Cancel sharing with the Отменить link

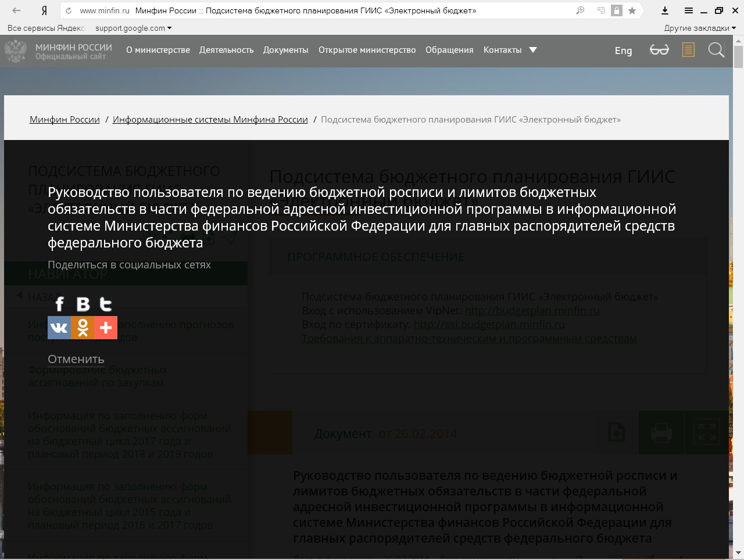click(x=76, y=359)
